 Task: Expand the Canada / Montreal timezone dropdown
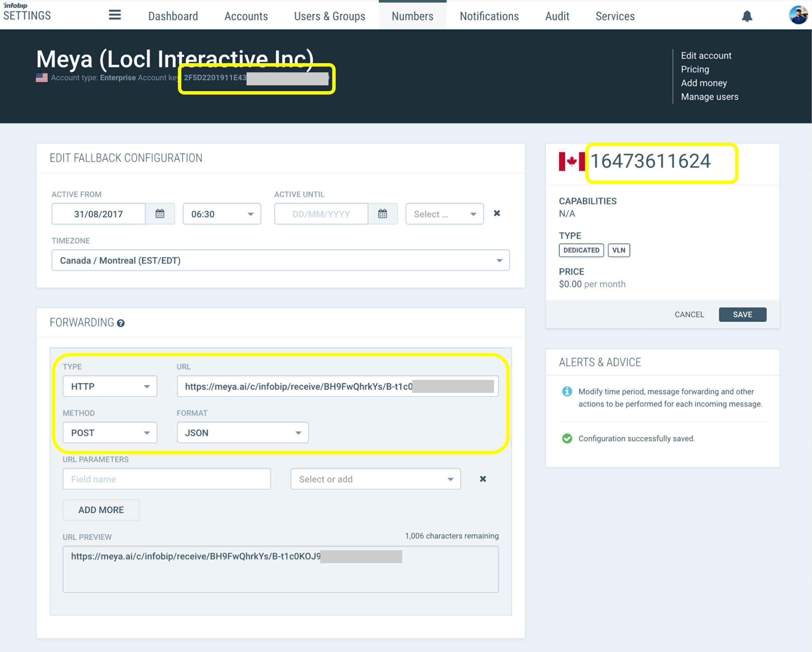tap(281, 260)
